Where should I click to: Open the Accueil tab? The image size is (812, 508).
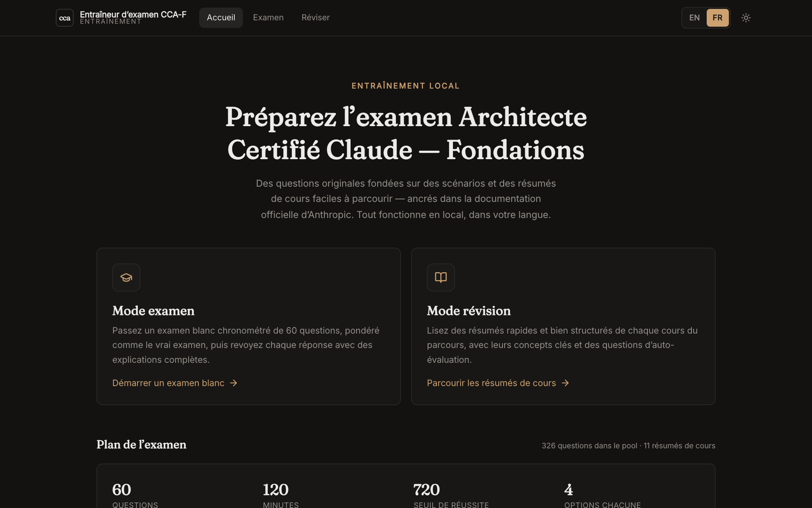click(221, 18)
